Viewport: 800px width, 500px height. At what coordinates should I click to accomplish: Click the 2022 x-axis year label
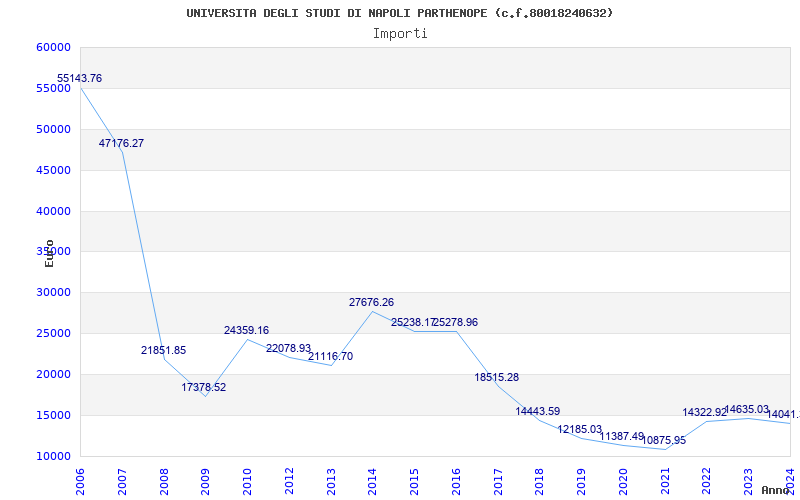707,482
